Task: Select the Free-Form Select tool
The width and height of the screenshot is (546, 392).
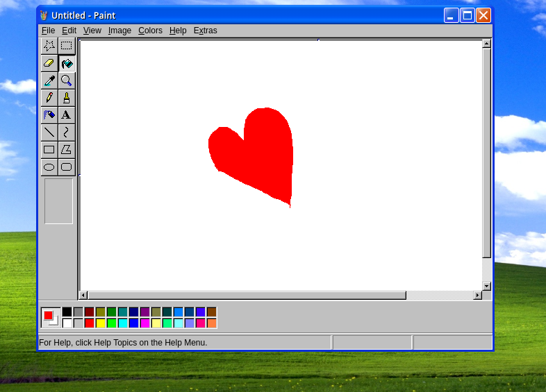Action: [x=49, y=46]
